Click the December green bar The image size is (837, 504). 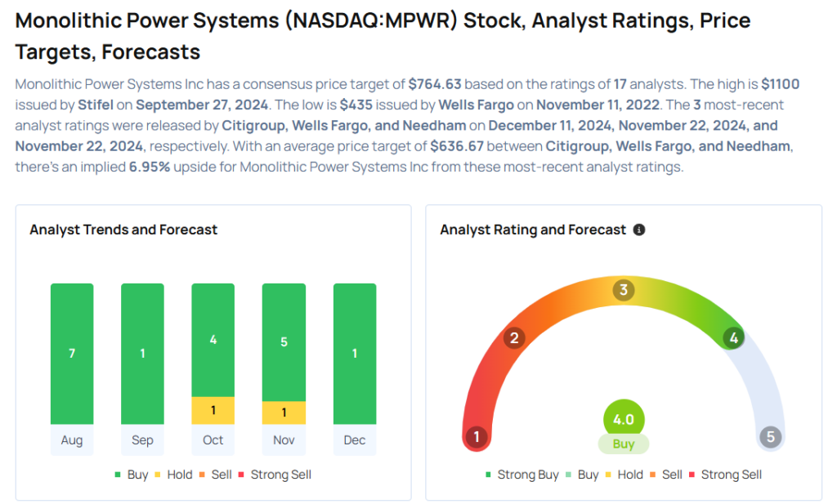point(355,353)
